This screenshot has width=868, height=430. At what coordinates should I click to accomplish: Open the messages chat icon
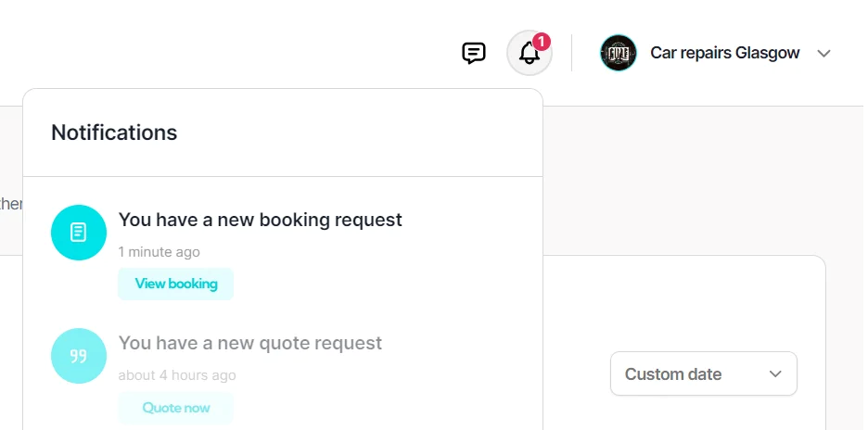pos(473,53)
